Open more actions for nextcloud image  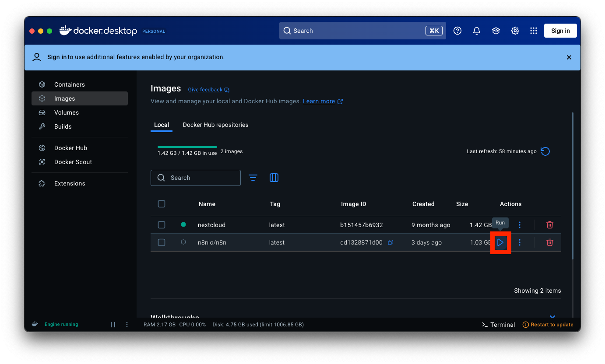tap(520, 225)
